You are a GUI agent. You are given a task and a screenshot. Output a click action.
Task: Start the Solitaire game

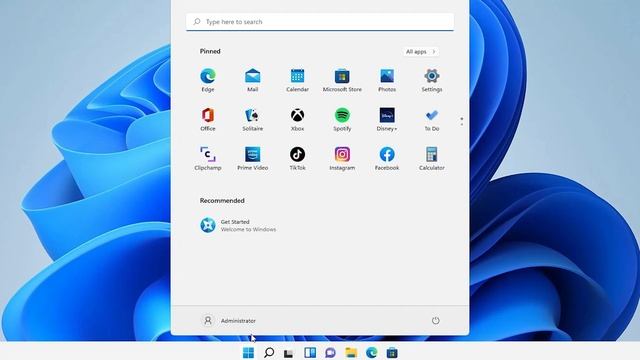point(253,119)
